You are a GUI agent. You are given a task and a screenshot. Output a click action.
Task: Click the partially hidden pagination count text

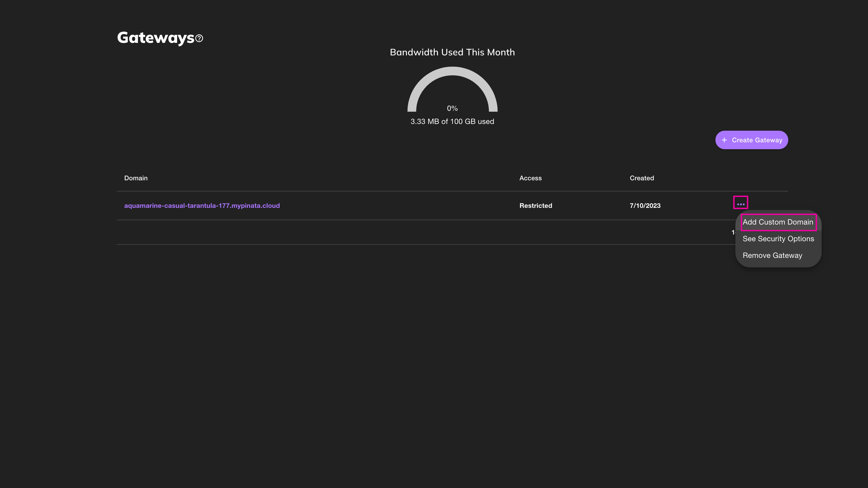(733, 232)
